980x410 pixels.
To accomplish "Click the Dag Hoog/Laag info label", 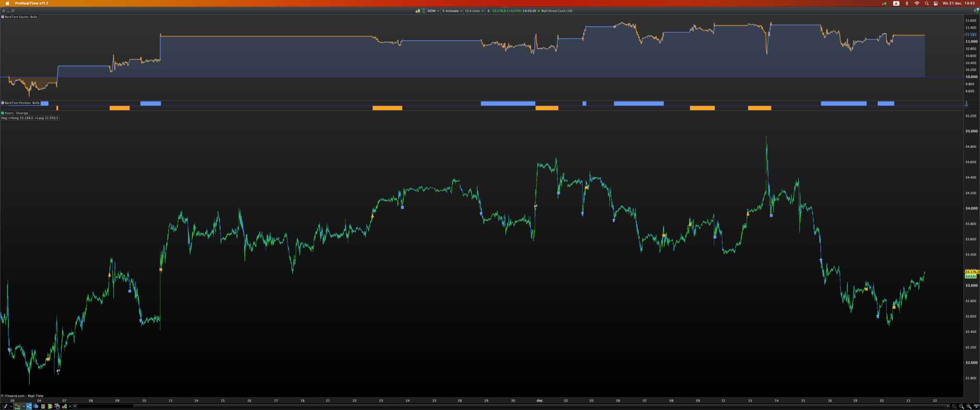I will (30, 118).
